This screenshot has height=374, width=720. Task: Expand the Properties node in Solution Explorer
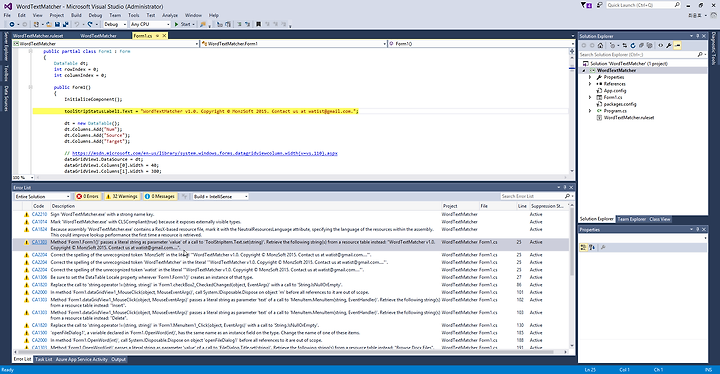click(590, 77)
